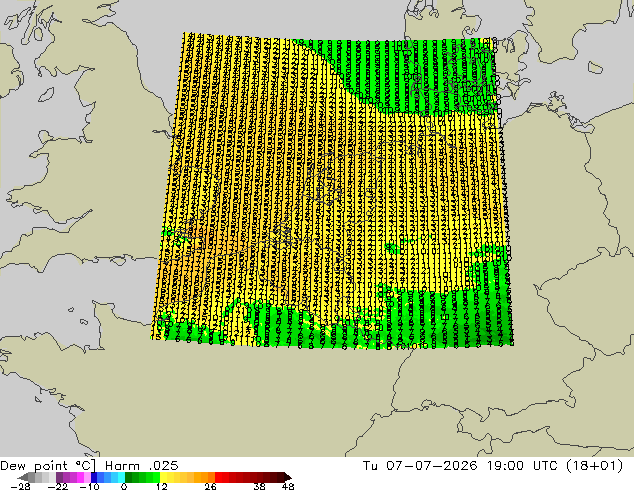Click the grey left arrow legend end
Image resolution: width=634 pixels, height=490 pixels.
pyautogui.click(x=23, y=477)
